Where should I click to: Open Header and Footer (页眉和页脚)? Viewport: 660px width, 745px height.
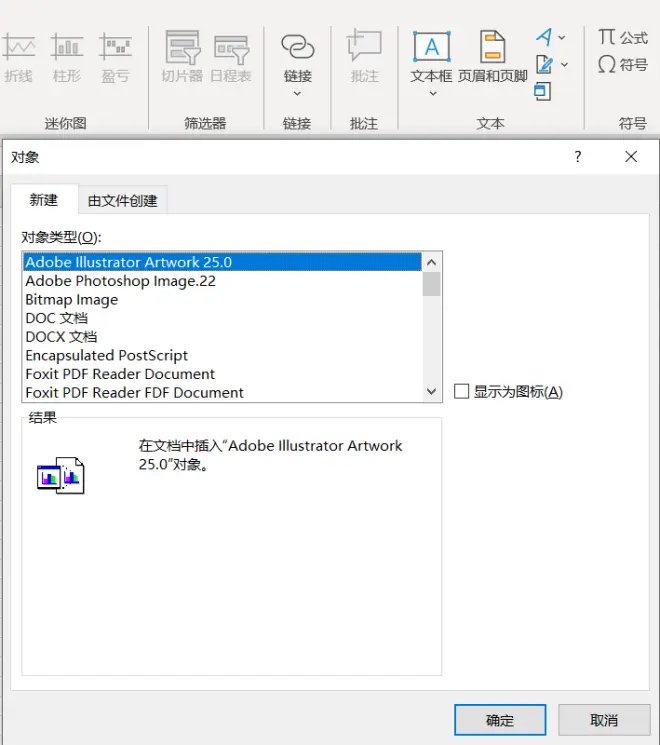click(492, 56)
